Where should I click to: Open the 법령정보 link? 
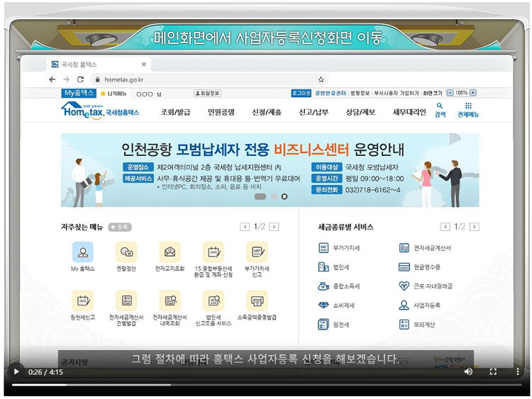[x=360, y=94]
